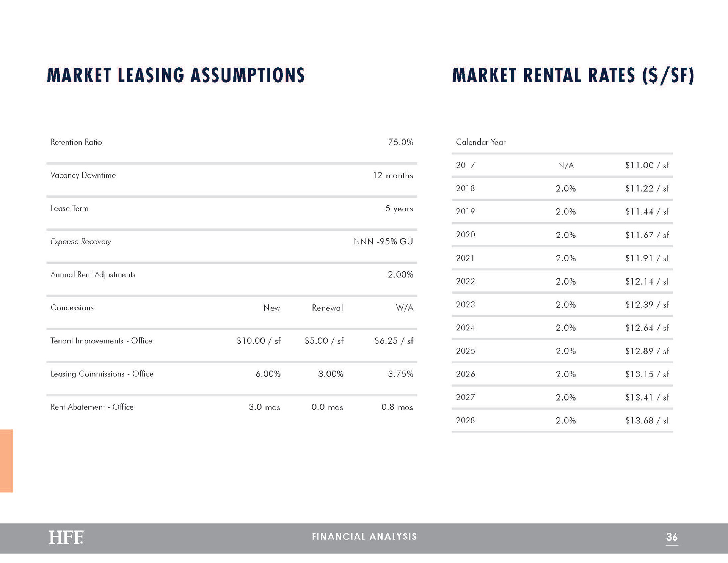
Task: Select the 2017 rental rate $11.00 / sf
Action: point(647,165)
